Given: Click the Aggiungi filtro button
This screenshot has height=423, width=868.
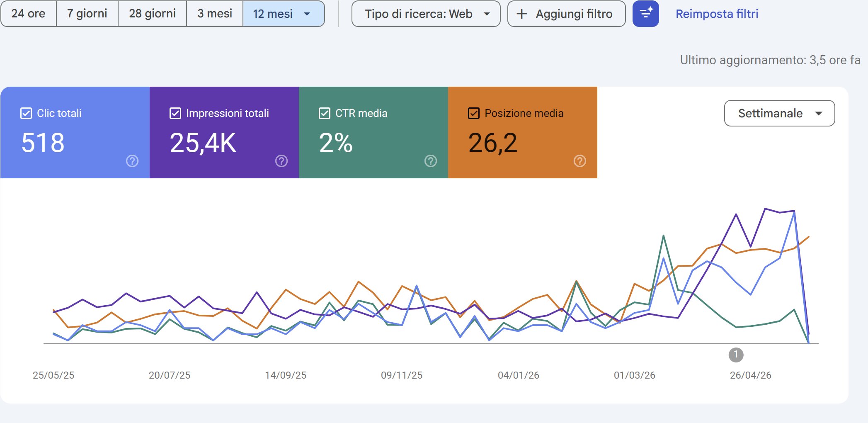Looking at the screenshot, I should click(566, 14).
